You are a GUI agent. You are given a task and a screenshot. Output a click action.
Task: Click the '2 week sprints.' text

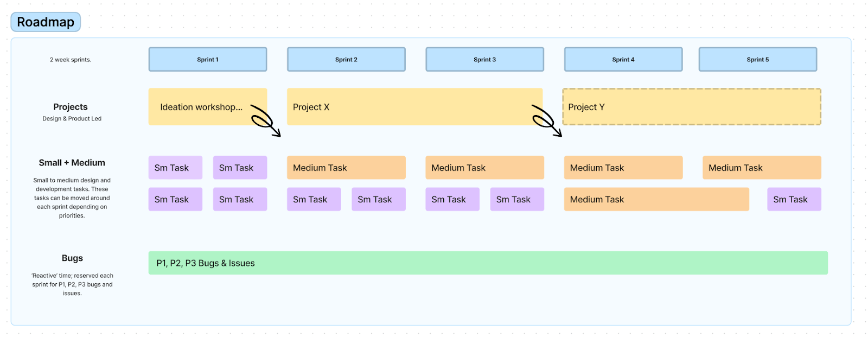(71, 60)
